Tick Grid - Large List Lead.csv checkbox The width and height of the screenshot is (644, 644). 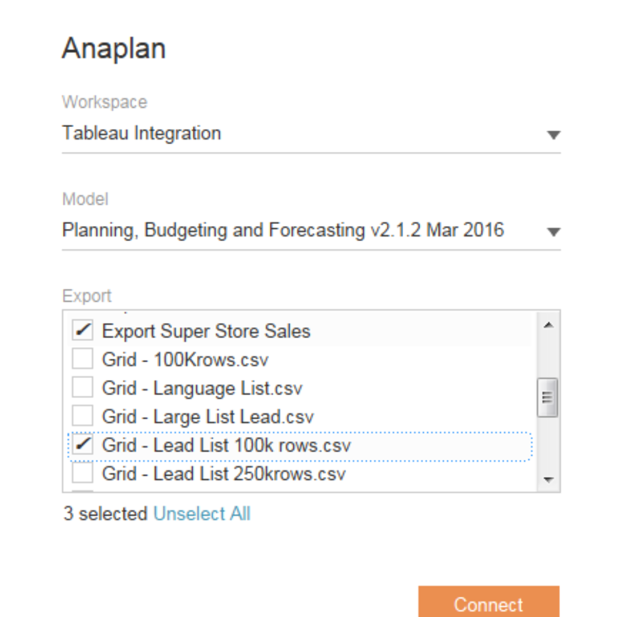[x=83, y=416]
